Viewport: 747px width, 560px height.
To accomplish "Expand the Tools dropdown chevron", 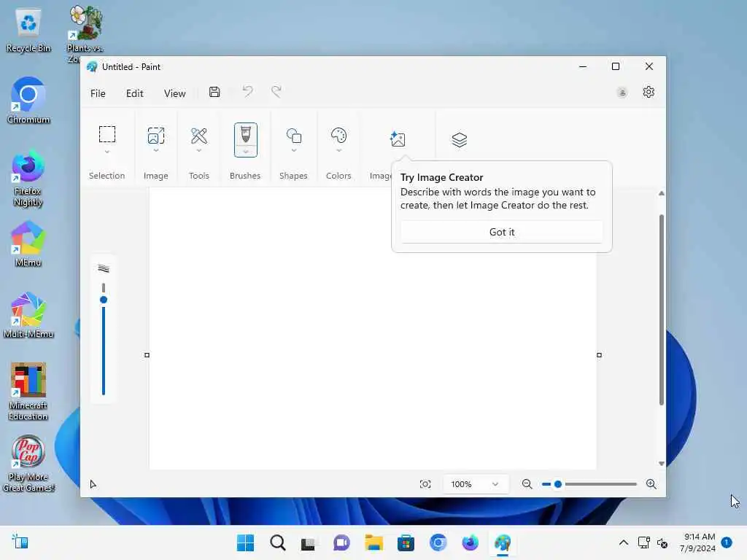I will coord(199,150).
